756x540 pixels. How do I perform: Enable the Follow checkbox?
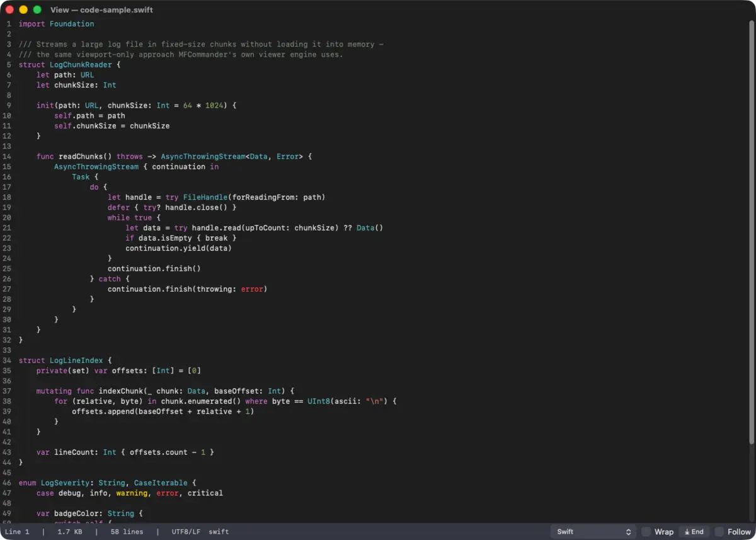coord(719,532)
